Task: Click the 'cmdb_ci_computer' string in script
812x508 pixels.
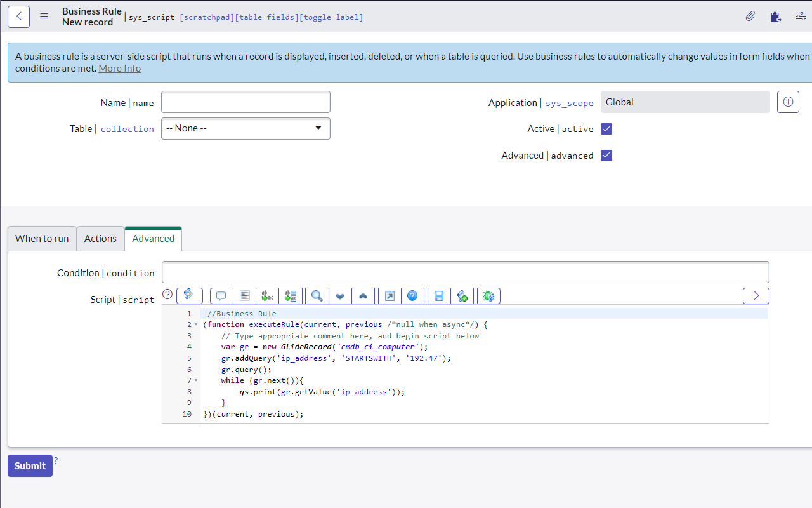Action: (378, 347)
